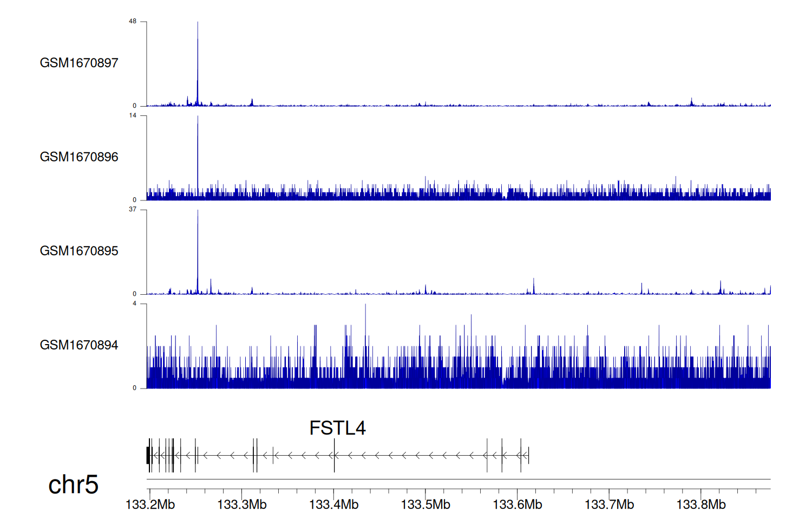Click the FSTL4 gene name

pos(337,428)
